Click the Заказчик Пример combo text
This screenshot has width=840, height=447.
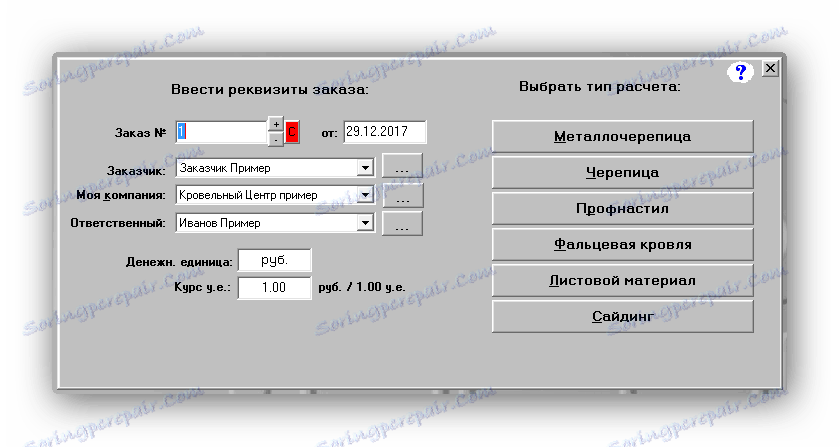[224, 168]
